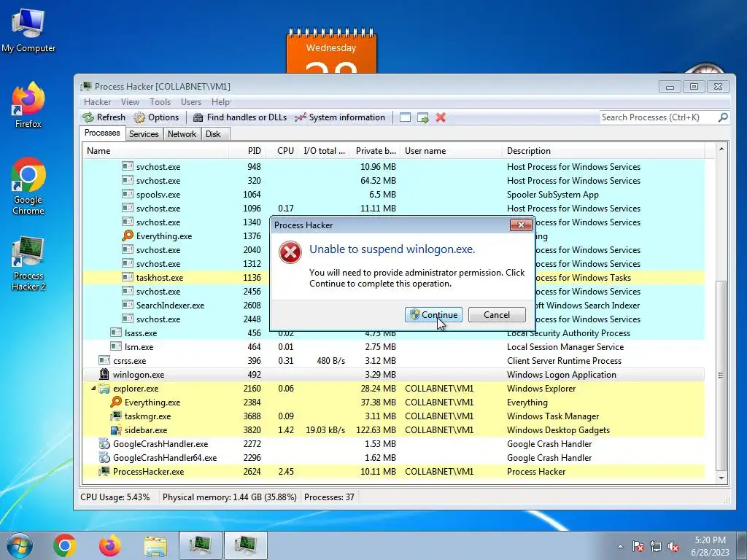The width and height of the screenshot is (747, 560).
Task: Open the Help menu
Action: coord(220,102)
